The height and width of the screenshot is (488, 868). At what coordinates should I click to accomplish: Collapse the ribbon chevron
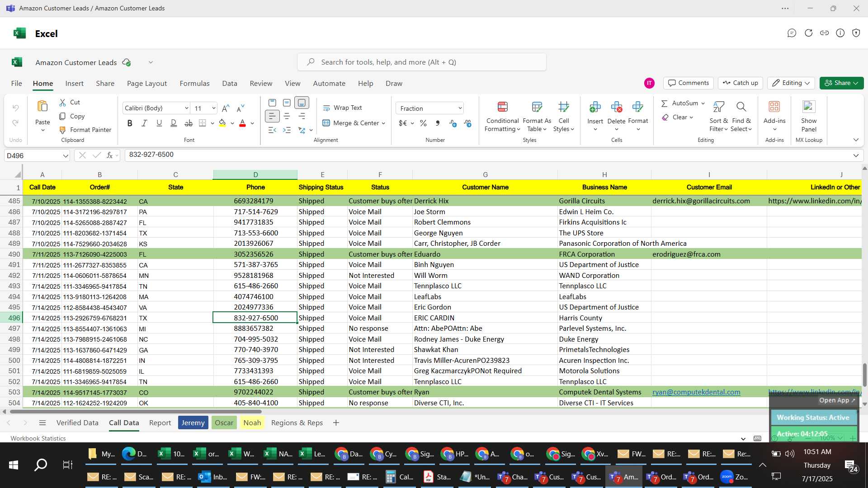856,140
